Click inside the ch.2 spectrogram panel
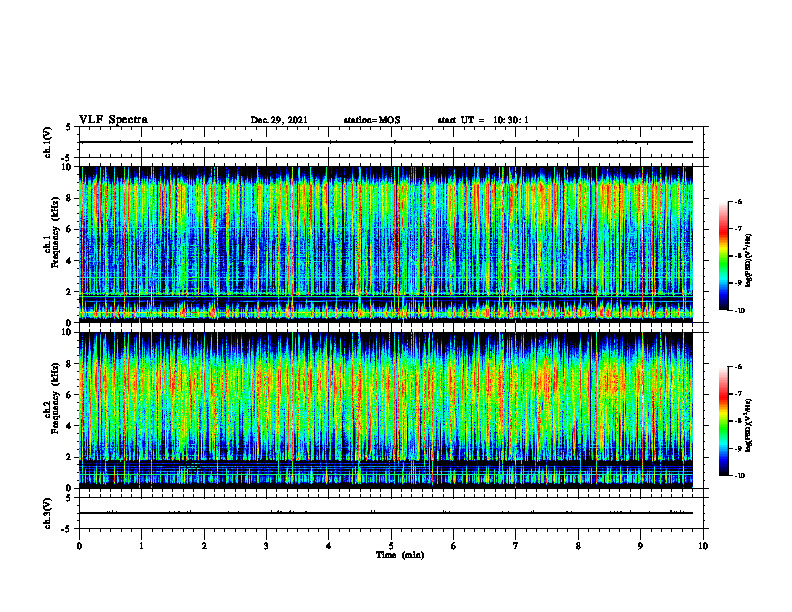The width and height of the screenshot is (792, 612). coord(386,410)
